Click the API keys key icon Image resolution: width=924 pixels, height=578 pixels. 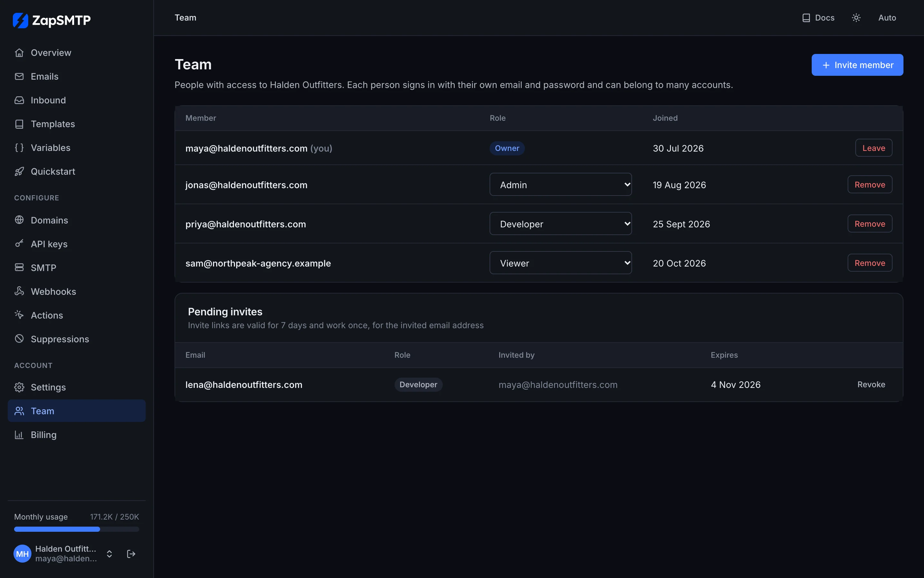19,243
